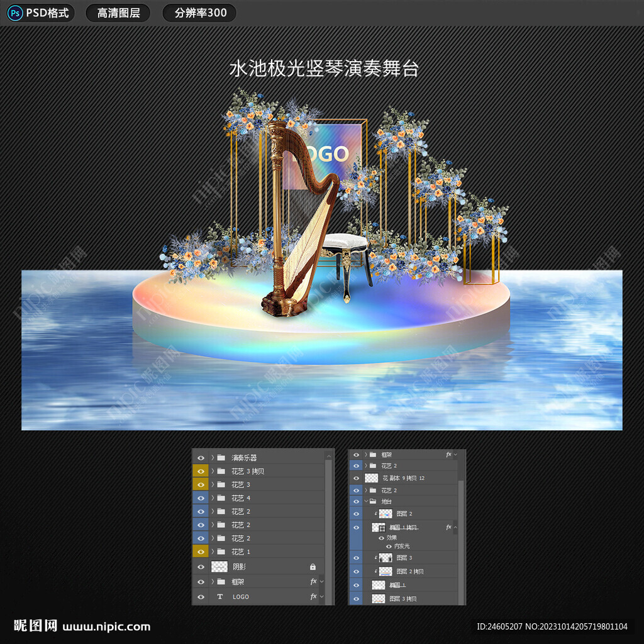Hide the 花 副本 9 拷贝 12 layer
The width and height of the screenshot is (644, 644).
click(356, 478)
